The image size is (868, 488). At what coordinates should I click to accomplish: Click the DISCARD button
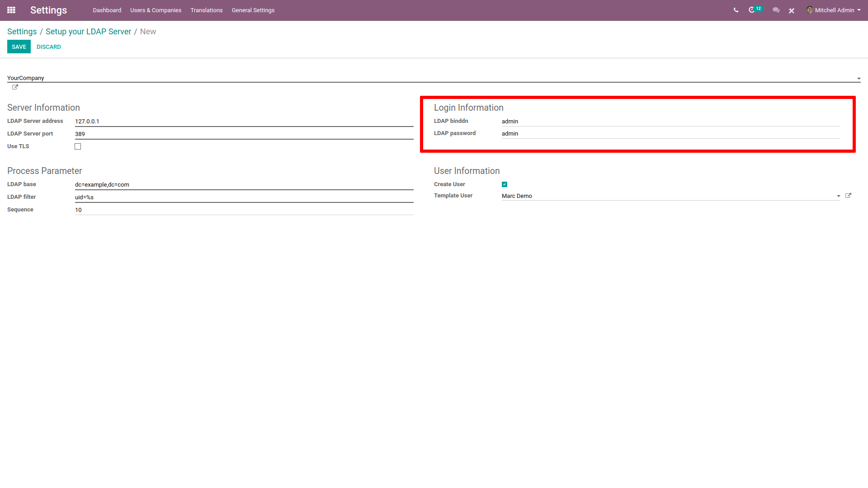pos(48,47)
